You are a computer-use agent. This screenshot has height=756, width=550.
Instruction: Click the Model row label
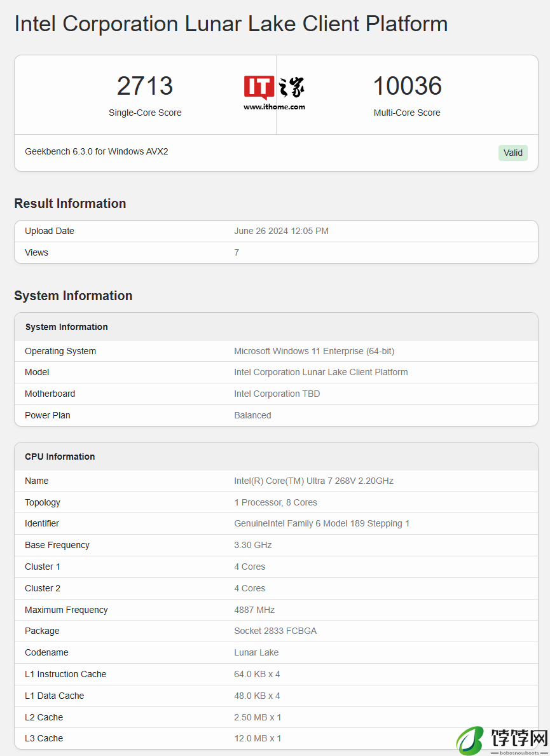pyautogui.click(x=37, y=372)
